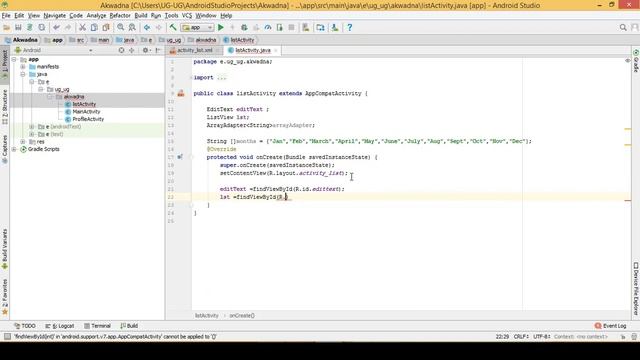Click the Stop square icon

pyautogui.click(x=291, y=28)
